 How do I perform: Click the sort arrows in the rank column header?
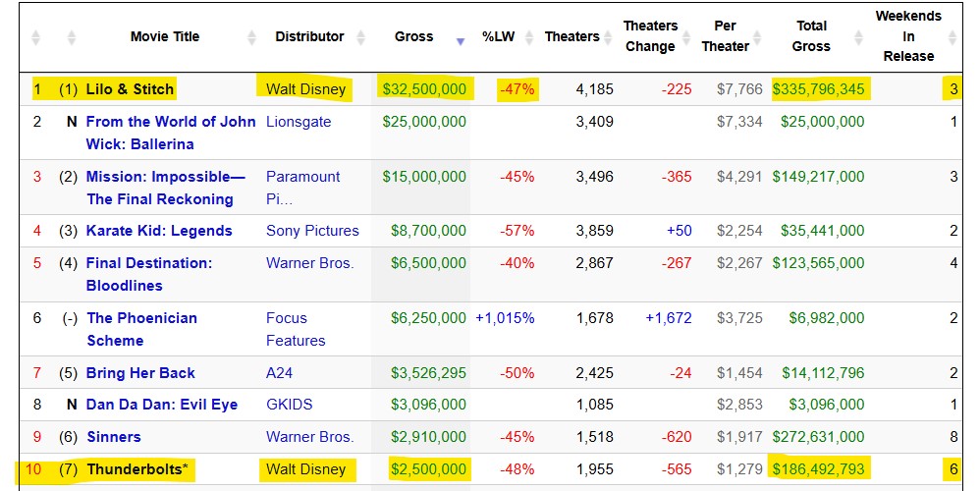(x=36, y=37)
